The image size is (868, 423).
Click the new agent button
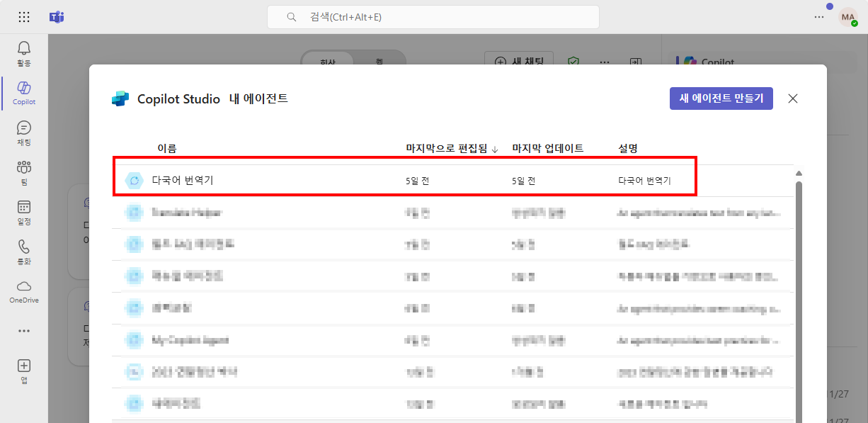pyautogui.click(x=721, y=98)
